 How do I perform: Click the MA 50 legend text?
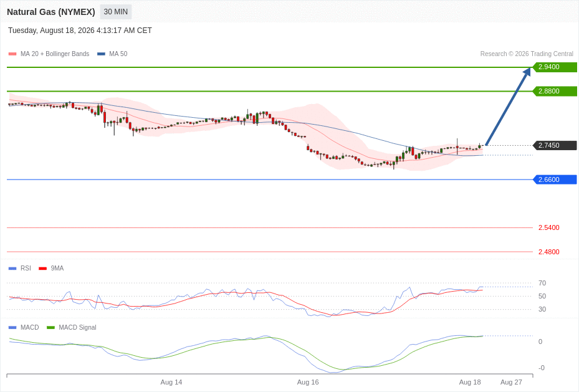click(118, 54)
